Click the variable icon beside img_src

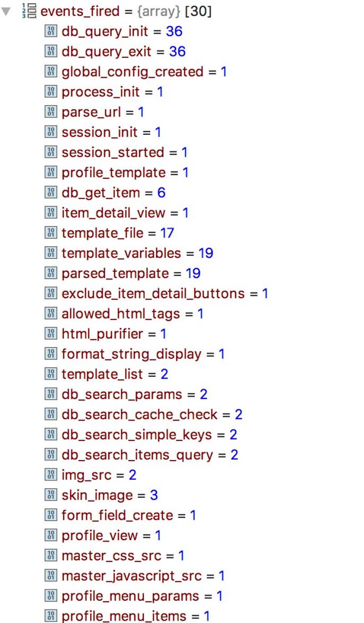[x=50, y=475]
